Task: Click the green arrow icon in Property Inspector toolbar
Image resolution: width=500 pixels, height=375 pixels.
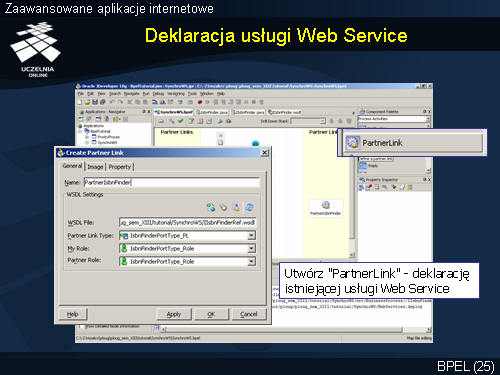Action: [x=394, y=187]
